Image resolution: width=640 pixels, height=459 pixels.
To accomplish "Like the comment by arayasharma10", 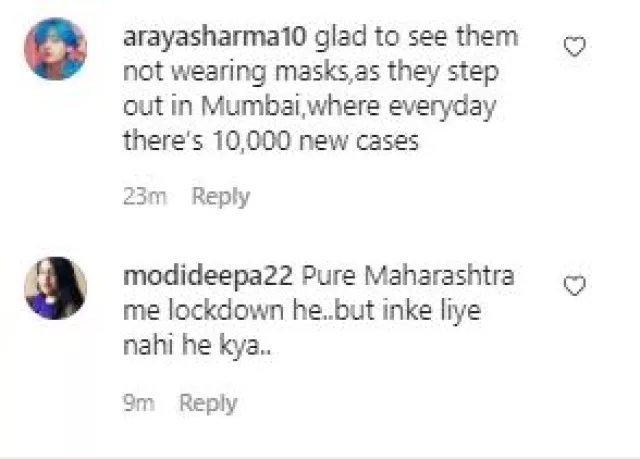I will coord(575,47).
